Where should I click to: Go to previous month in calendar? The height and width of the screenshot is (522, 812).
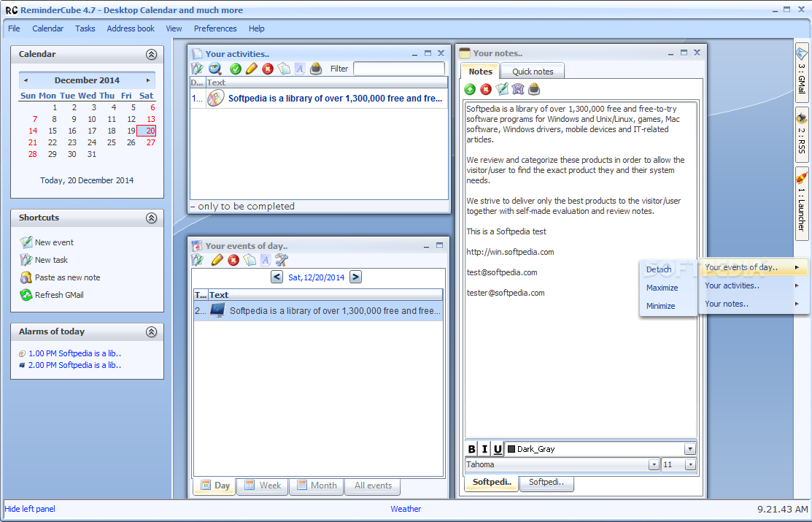[x=26, y=80]
